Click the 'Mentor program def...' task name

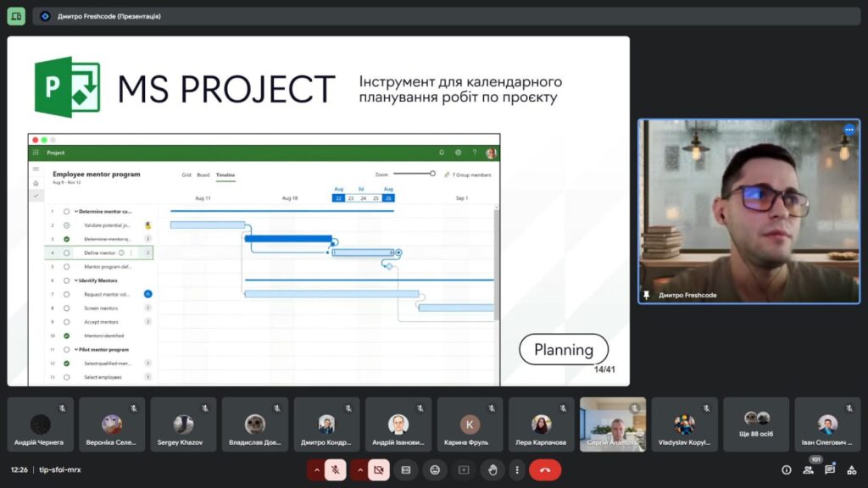click(x=108, y=267)
